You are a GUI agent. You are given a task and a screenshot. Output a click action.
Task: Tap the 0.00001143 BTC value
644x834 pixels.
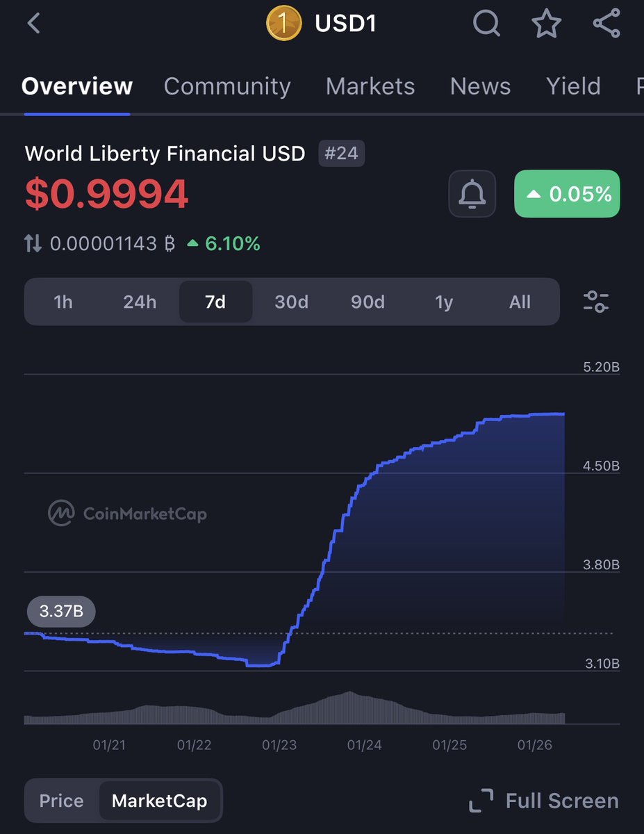[111, 244]
